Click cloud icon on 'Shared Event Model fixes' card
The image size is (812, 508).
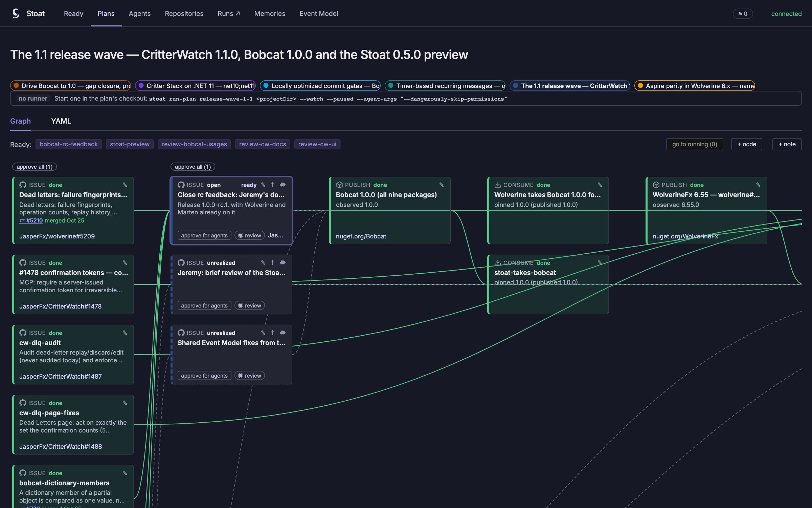click(283, 333)
